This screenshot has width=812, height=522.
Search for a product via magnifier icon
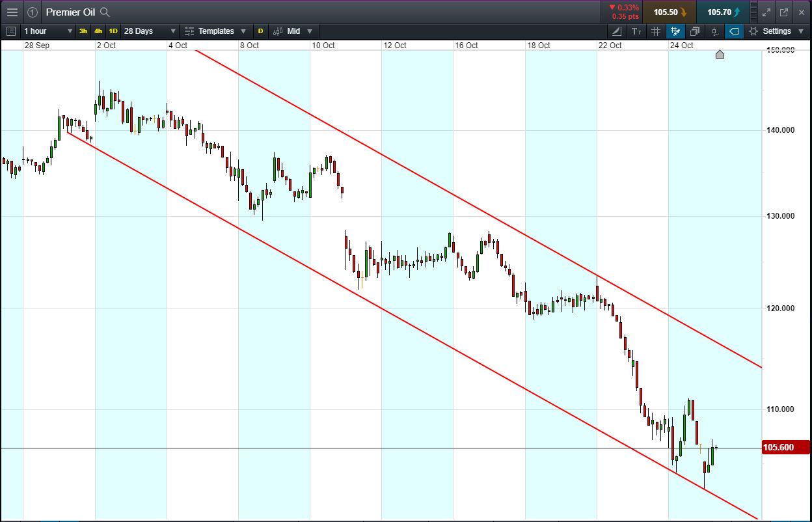tap(105, 12)
